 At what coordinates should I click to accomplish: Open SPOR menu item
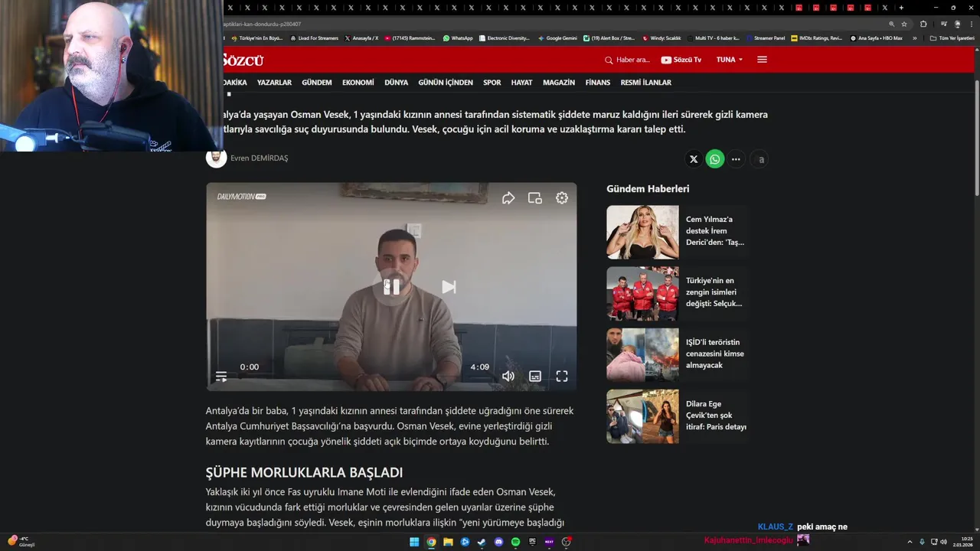coord(492,83)
